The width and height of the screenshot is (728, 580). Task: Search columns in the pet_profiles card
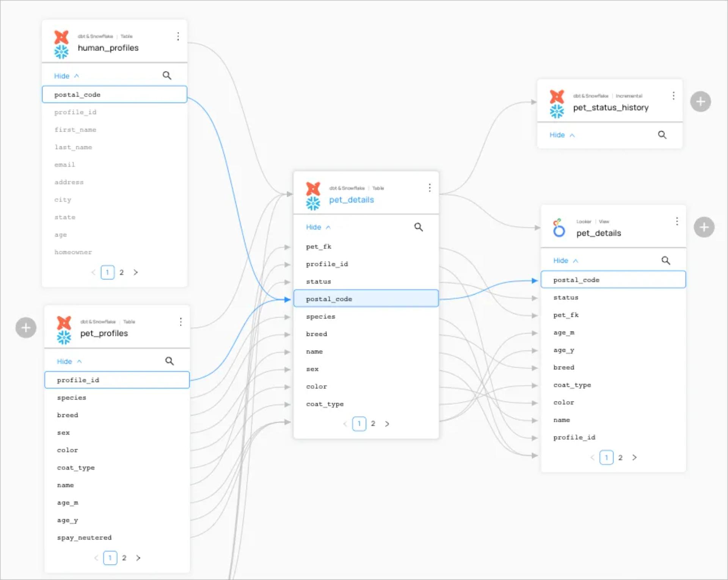[169, 361]
